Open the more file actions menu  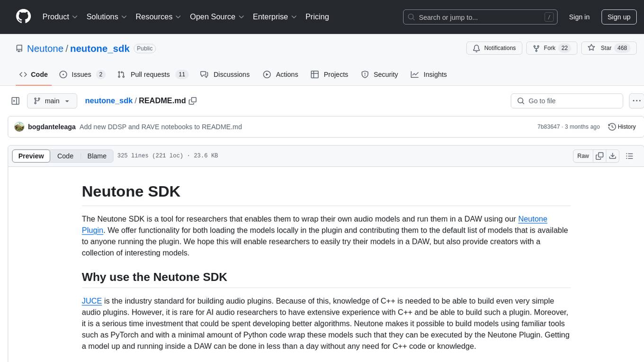click(x=636, y=101)
